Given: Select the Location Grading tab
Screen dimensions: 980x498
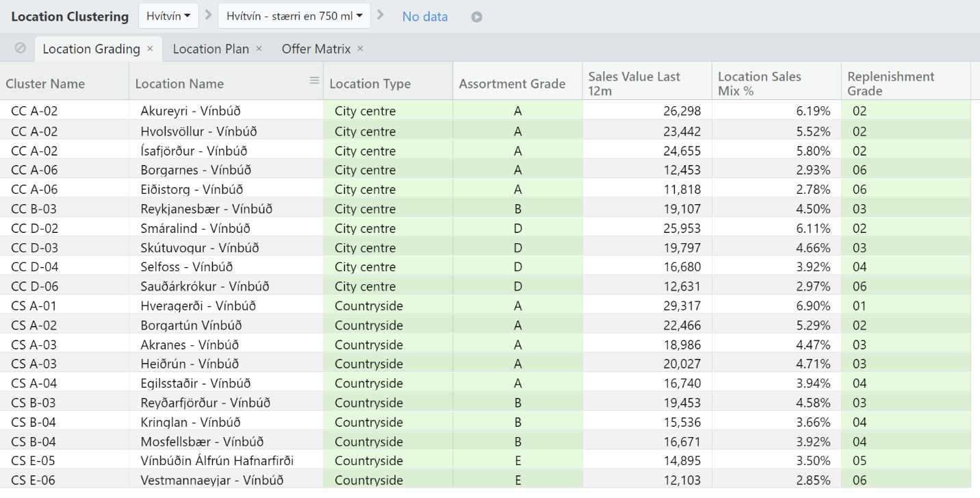Looking at the screenshot, I should pos(91,49).
